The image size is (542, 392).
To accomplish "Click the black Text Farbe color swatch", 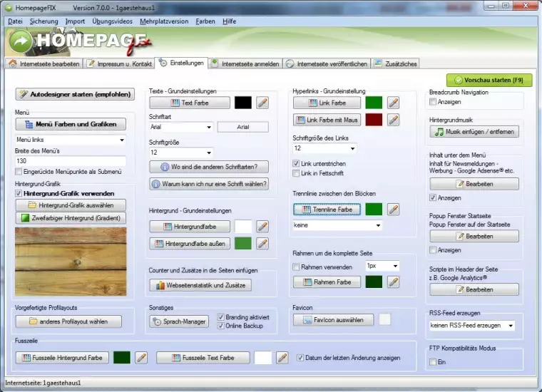I will [x=243, y=103].
